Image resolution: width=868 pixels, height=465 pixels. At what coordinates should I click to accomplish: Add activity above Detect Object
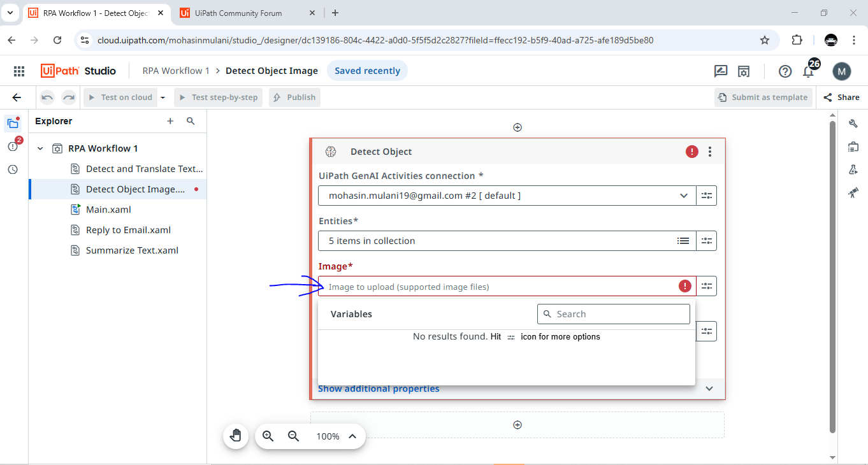[x=517, y=127]
